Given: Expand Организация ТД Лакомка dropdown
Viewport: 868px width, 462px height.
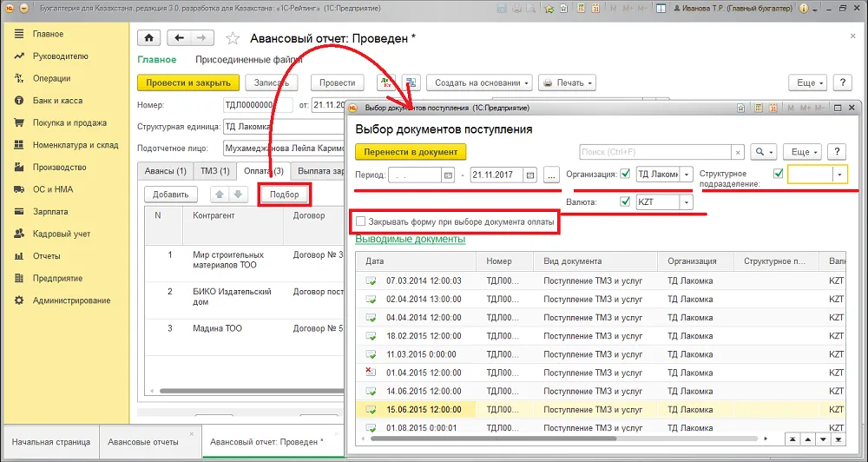Looking at the screenshot, I should (x=687, y=175).
